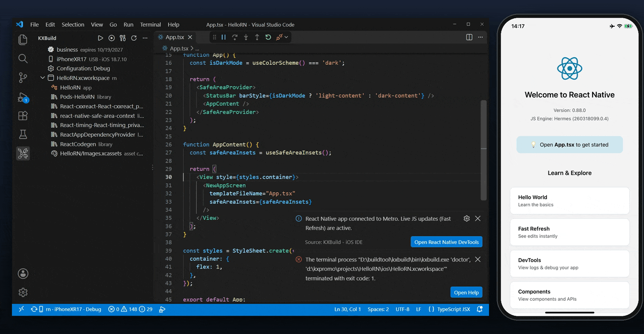Open the View menu
Viewport: 644px width, 334px height.
click(97, 25)
